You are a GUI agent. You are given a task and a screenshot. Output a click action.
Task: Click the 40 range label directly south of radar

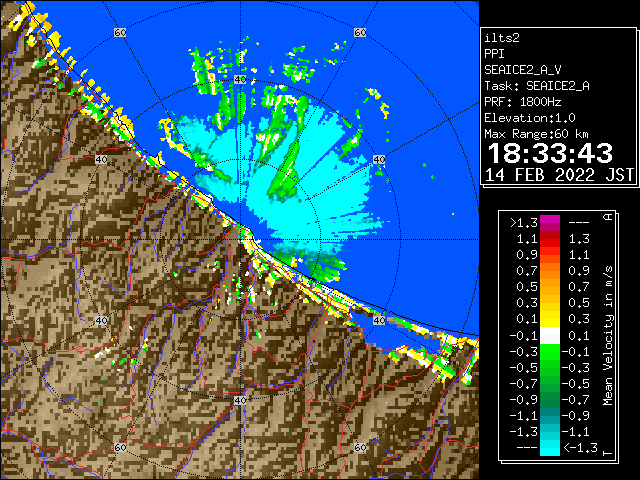pyautogui.click(x=240, y=400)
